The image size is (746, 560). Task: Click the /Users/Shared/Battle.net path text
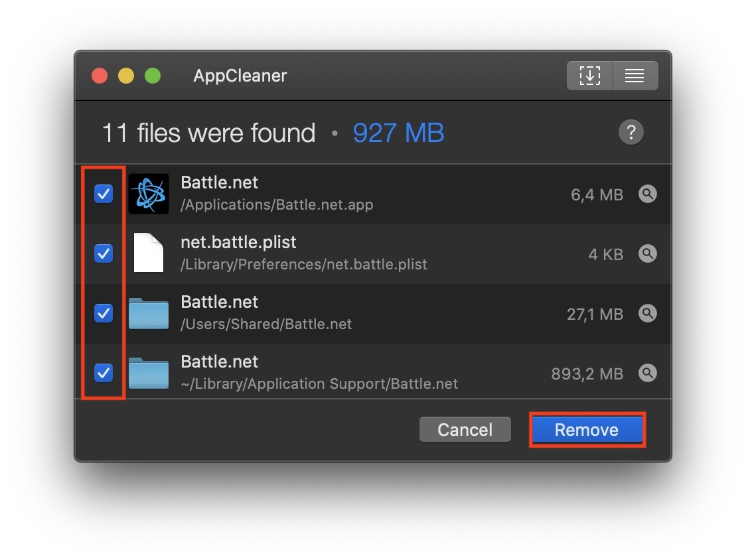click(266, 324)
